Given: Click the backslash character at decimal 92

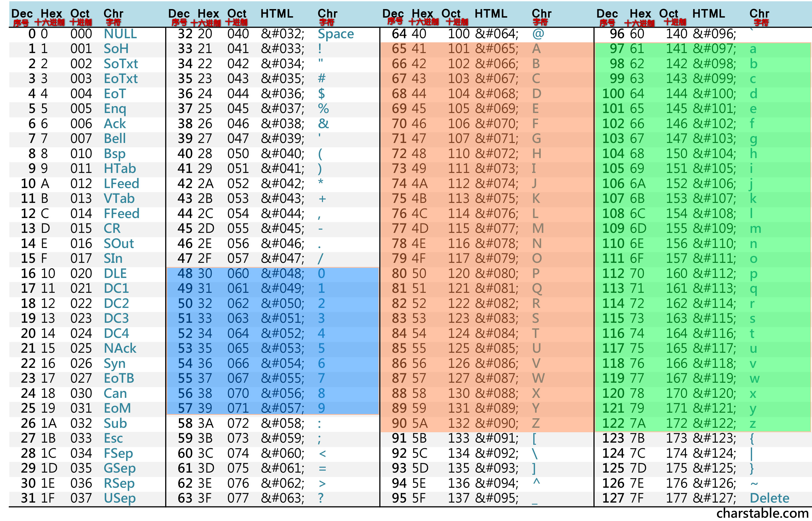Looking at the screenshot, I should (535, 453).
